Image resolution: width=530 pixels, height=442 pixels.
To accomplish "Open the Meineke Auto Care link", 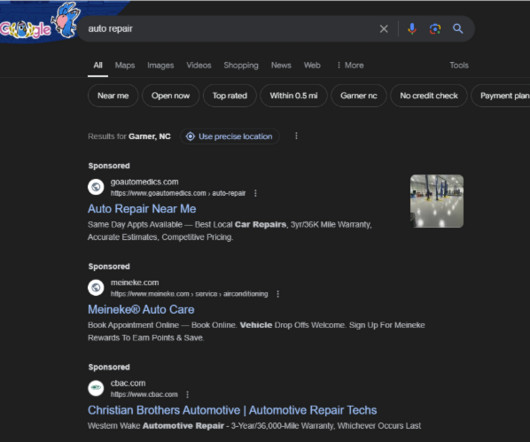I will [141, 310].
